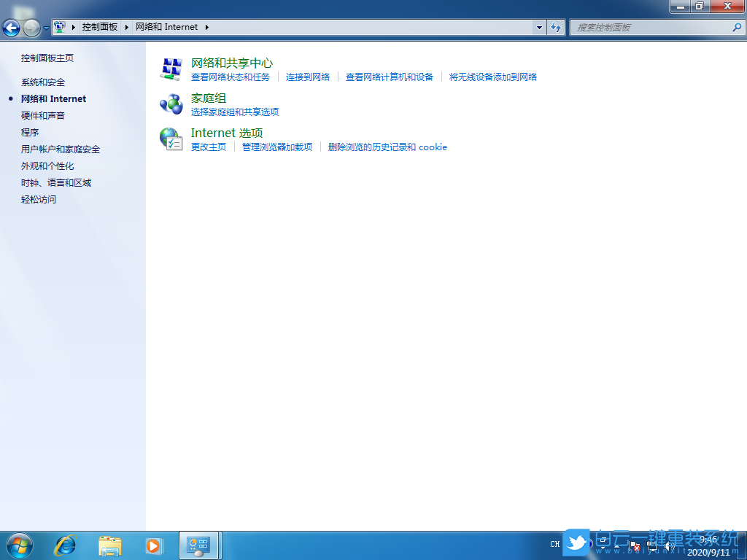747x560 pixels.
Task: Show hidden tray icons via the up arrow
Action: [616, 547]
